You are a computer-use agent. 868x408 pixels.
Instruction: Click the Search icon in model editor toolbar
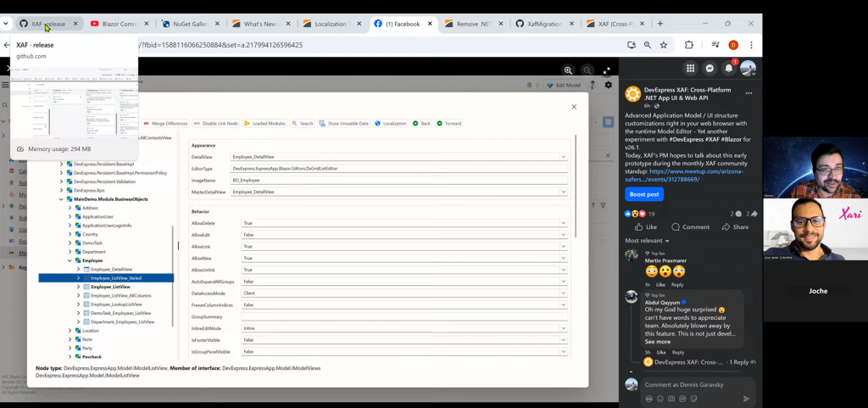(295, 123)
